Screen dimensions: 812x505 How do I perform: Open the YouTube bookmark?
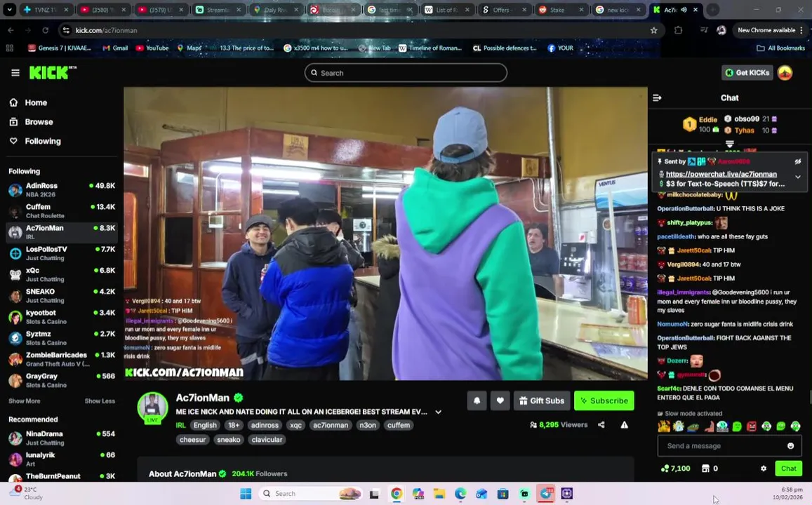point(152,48)
